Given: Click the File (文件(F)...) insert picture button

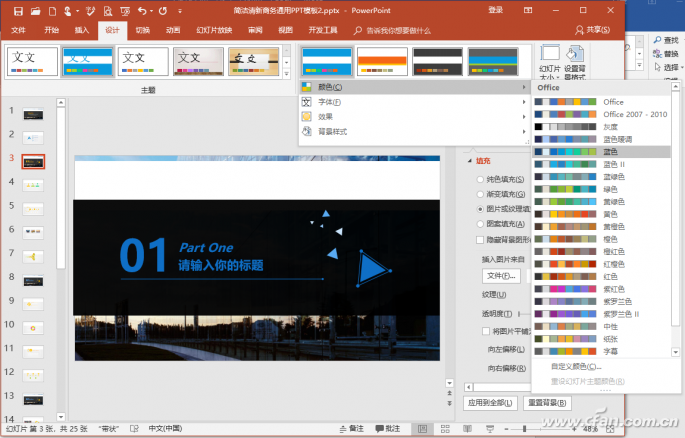Looking at the screenshot, I should tap(501, 276).
